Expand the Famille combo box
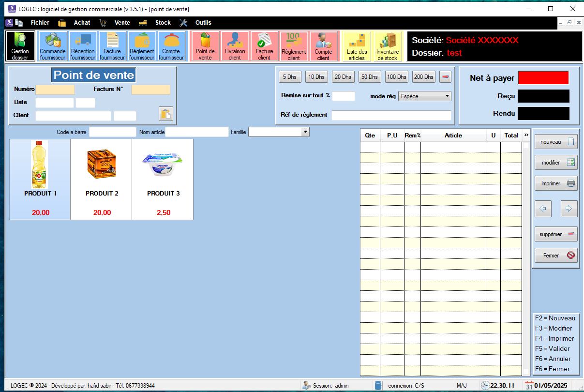 click(305, 132)
